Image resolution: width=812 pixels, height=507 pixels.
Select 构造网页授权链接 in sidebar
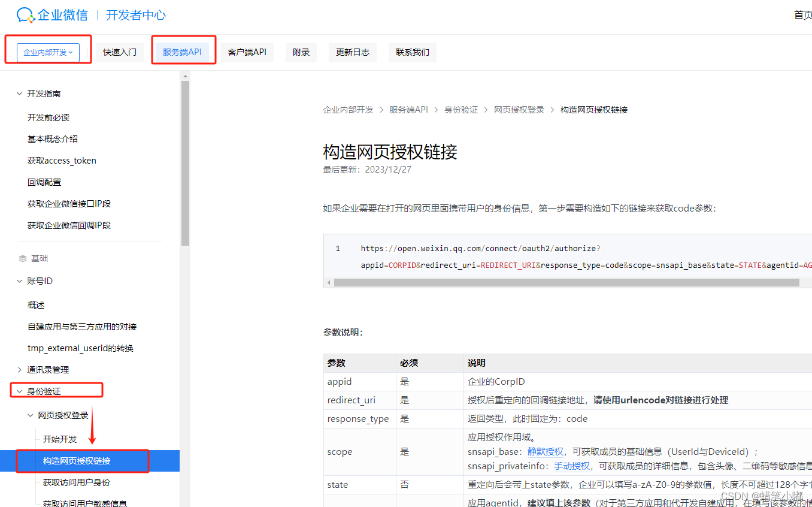tap(90, 461)
